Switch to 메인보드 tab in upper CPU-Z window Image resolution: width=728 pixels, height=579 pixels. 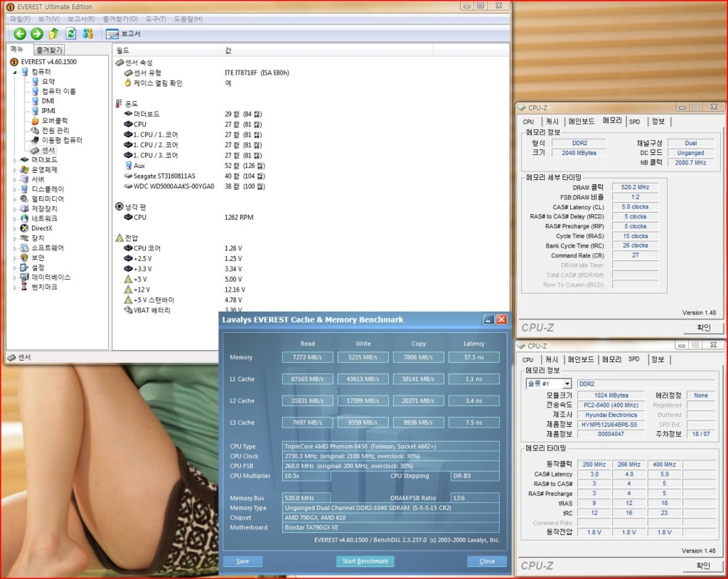point(582,122)
